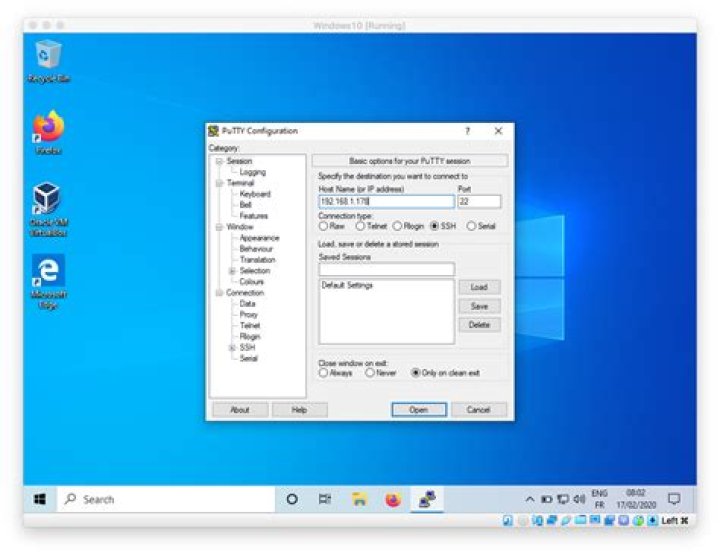Select Appearance in the category tree
The width and height of the screenshot is (720, 556).
(x=259, y=238)
